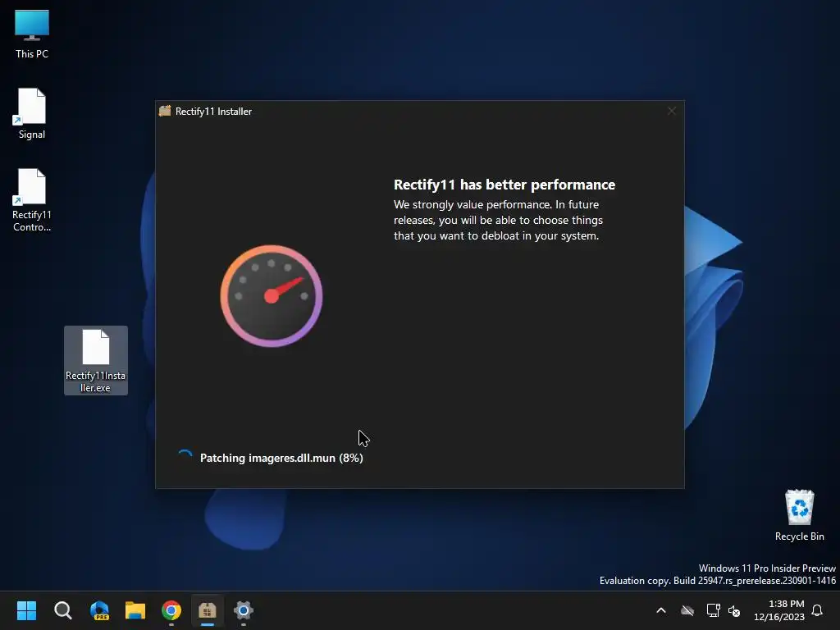Click the spinning progress indicator

point(185,457)
